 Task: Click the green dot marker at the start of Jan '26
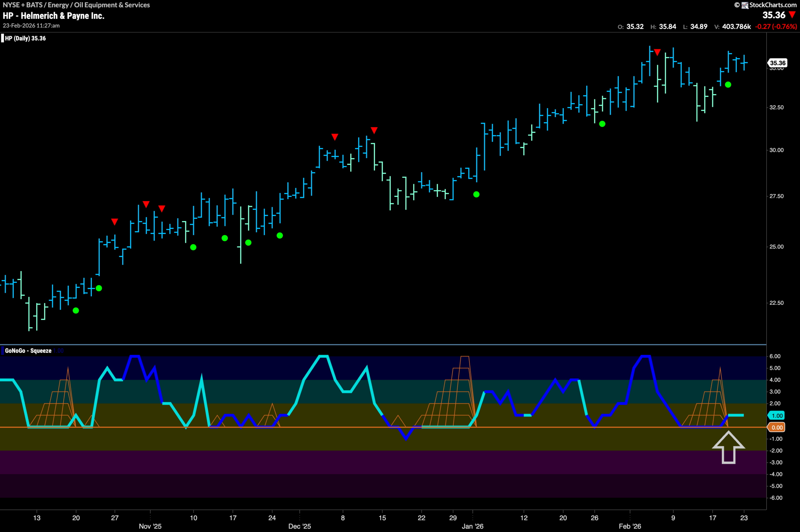point(477,194)
